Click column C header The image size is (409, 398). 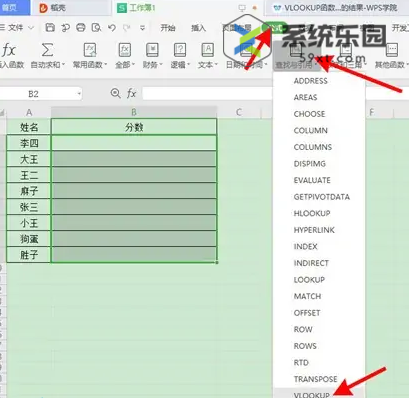pyautogui.click(x=239, y=112)
